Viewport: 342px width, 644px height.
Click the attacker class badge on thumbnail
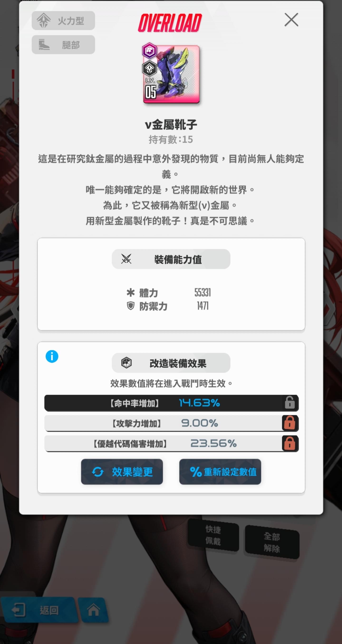(149, 68)
